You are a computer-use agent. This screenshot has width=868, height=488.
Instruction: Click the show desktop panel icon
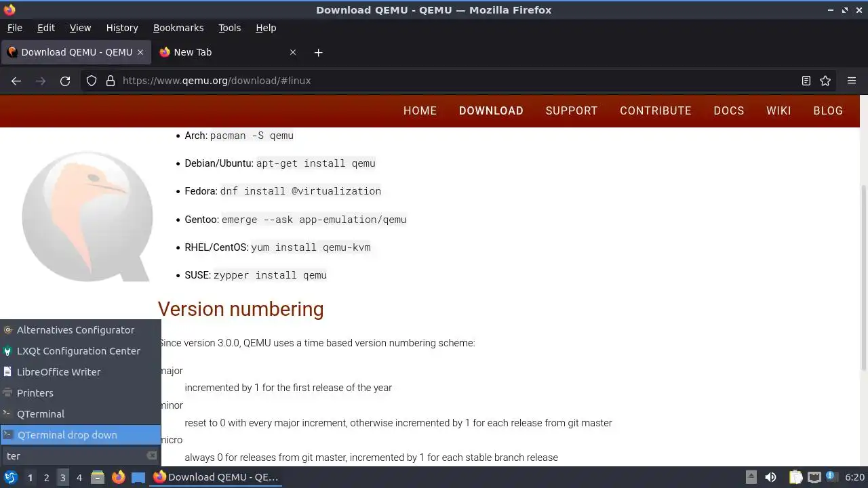click(x=138, y=477)
